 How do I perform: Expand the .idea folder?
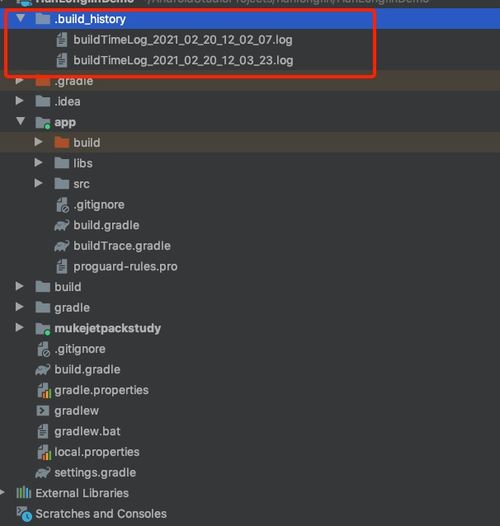[x=19, y=101]
